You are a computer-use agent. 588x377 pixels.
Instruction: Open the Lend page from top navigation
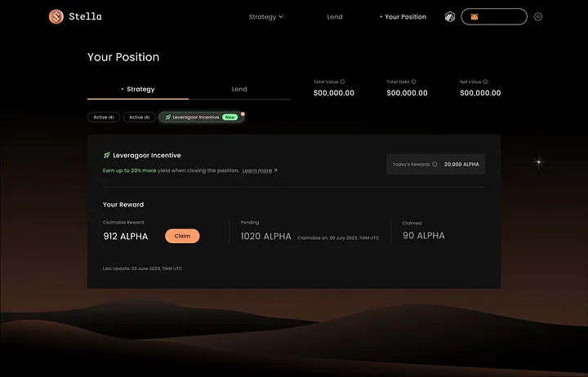tap(335, 16)
